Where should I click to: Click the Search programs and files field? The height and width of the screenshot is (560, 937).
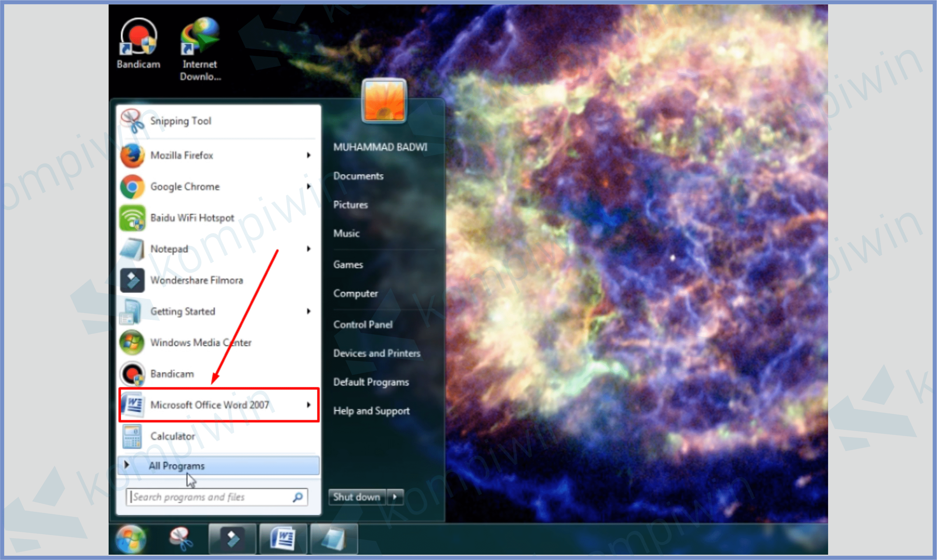coord(217,497)
